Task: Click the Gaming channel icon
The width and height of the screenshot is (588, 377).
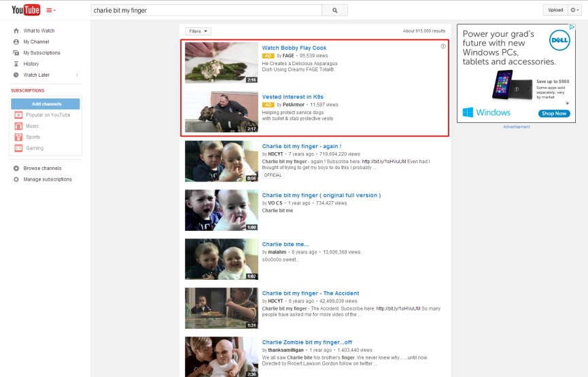Action: [18, 148]
